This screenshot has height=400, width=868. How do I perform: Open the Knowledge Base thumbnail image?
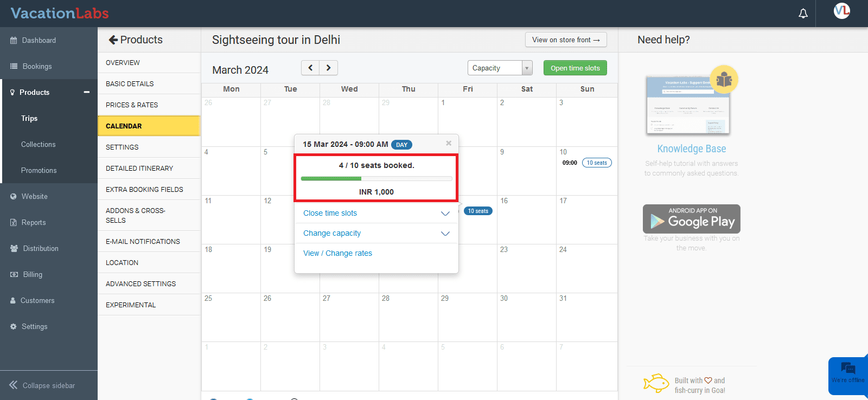[688, 105]
